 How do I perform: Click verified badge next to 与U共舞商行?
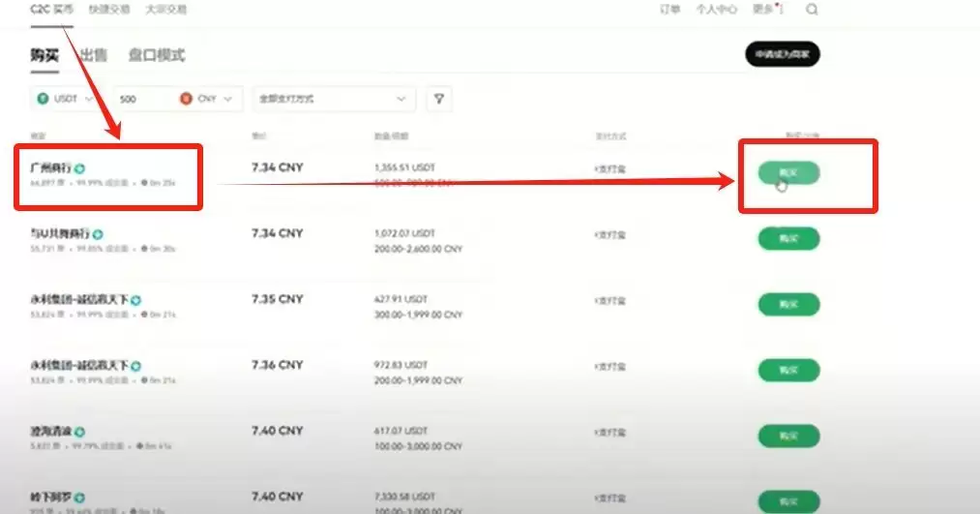coord(99,234)
